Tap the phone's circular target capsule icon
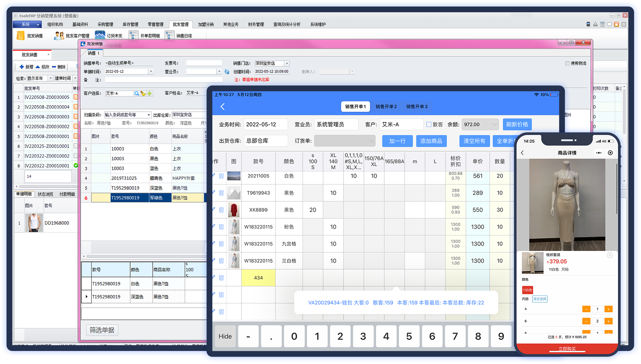 pos(610,153)
